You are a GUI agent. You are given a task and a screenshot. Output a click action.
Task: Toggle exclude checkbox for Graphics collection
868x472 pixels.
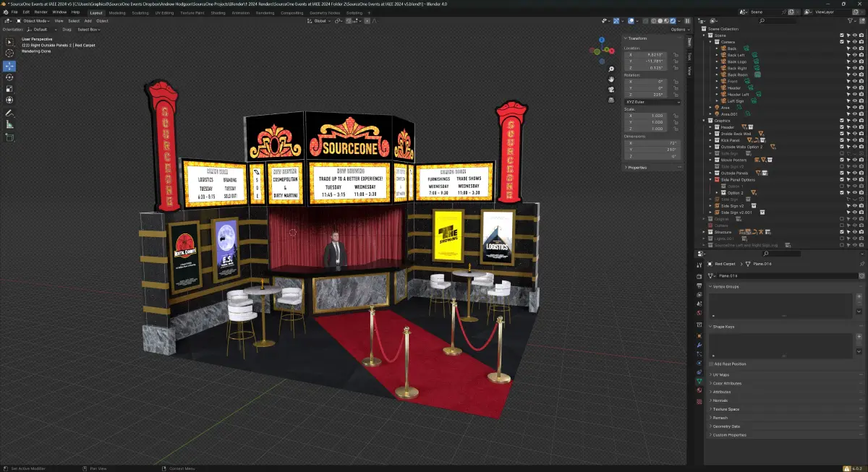[x=841, y=120]
